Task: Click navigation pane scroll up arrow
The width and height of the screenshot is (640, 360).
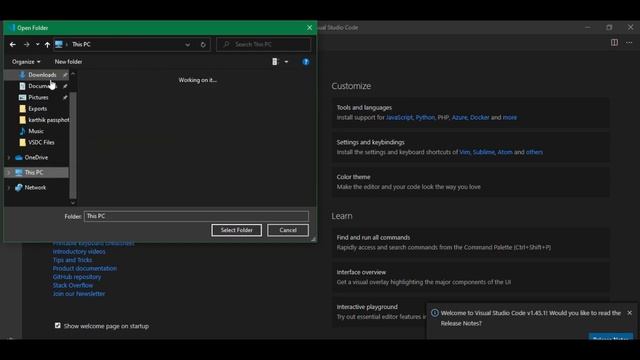Action: coord(73,73)
